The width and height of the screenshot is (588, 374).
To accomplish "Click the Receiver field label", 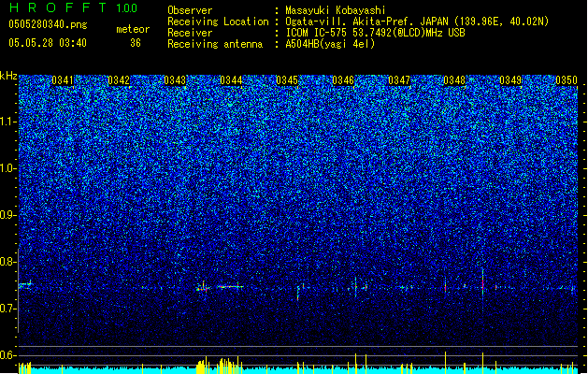I will point(190,33).
